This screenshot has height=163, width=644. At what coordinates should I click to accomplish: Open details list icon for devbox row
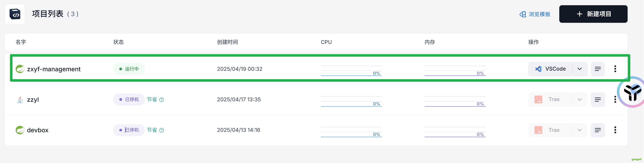pyautogui.click(x=598, y=130)
